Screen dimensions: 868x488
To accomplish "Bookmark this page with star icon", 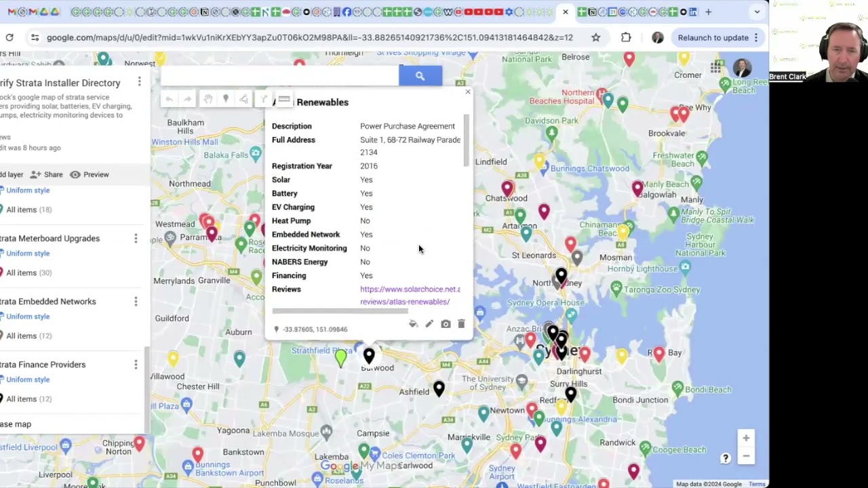I will click(595, 37).
